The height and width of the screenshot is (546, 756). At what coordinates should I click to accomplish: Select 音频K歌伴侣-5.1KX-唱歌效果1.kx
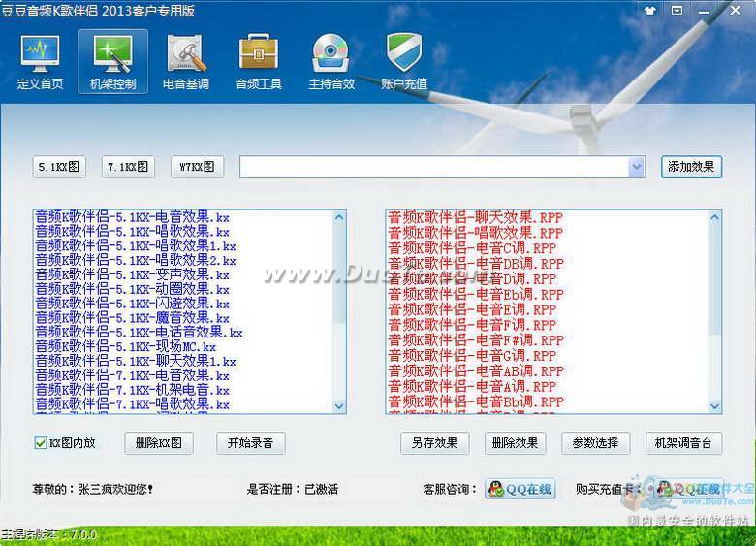[136, 246]
